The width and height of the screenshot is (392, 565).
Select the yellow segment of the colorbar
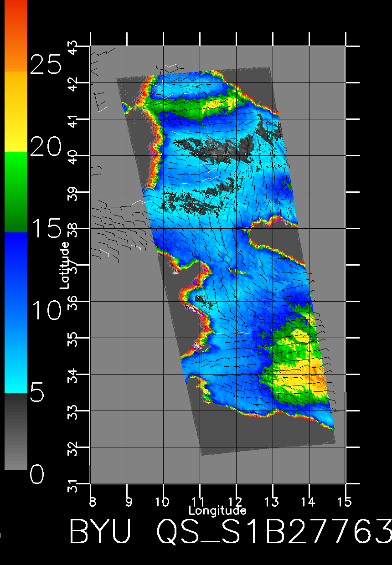[x=16, y=112]
